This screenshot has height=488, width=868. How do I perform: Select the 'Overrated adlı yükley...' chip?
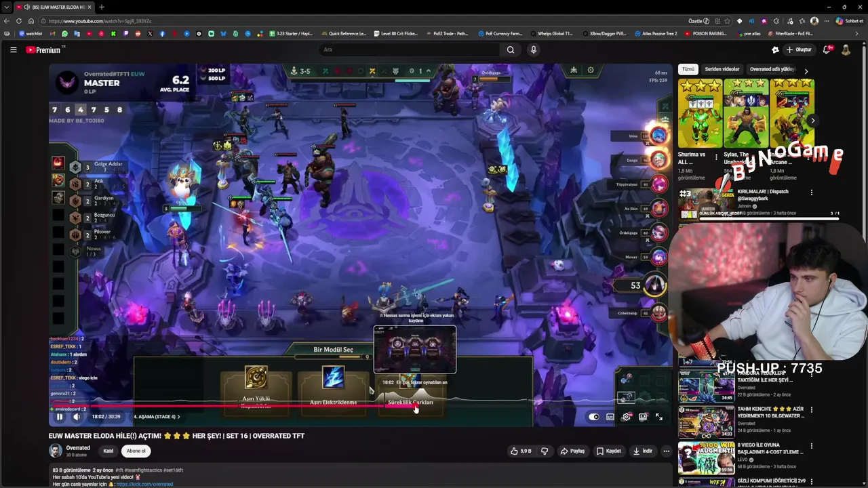pos(772,69)
